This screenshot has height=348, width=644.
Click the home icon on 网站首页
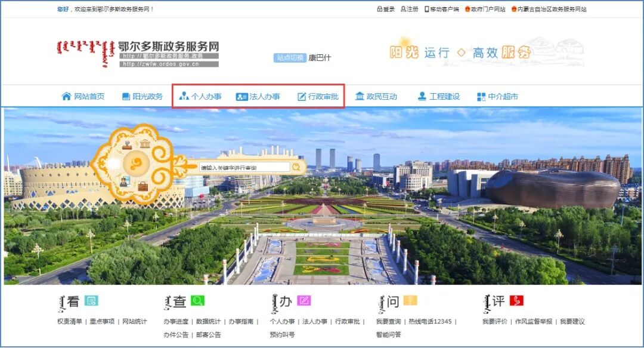click(65, 96)
